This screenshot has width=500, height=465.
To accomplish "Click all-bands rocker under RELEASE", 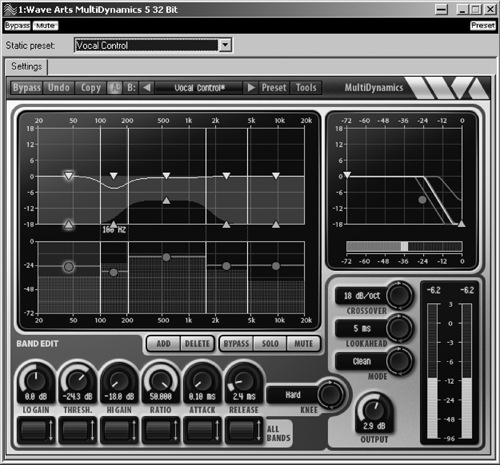I will tap(244, 430).
